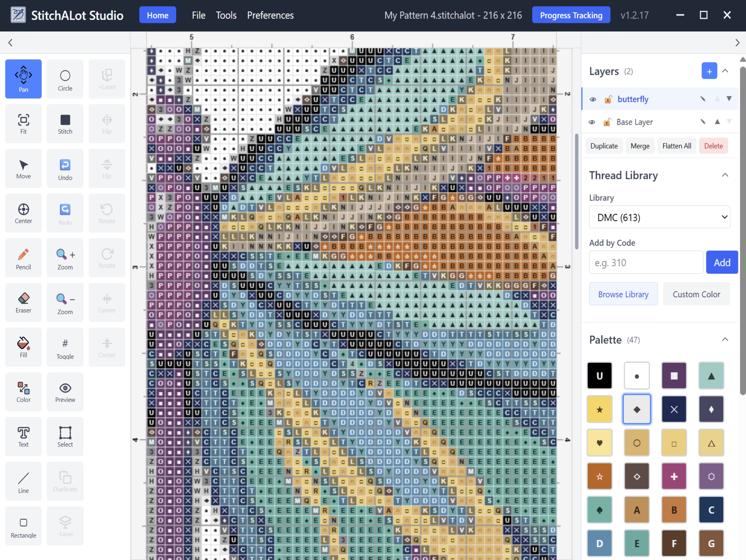Activate the Fill bucket tool

[23, 347]
